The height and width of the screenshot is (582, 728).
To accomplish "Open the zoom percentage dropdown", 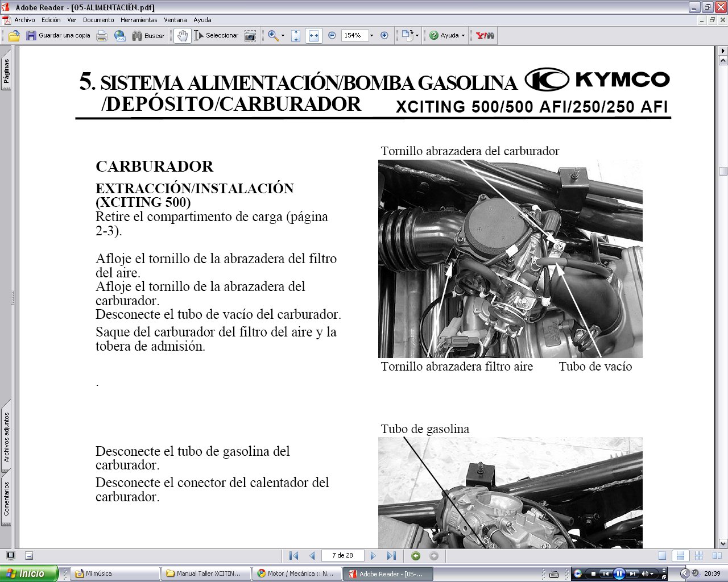I will pos(371,35).
